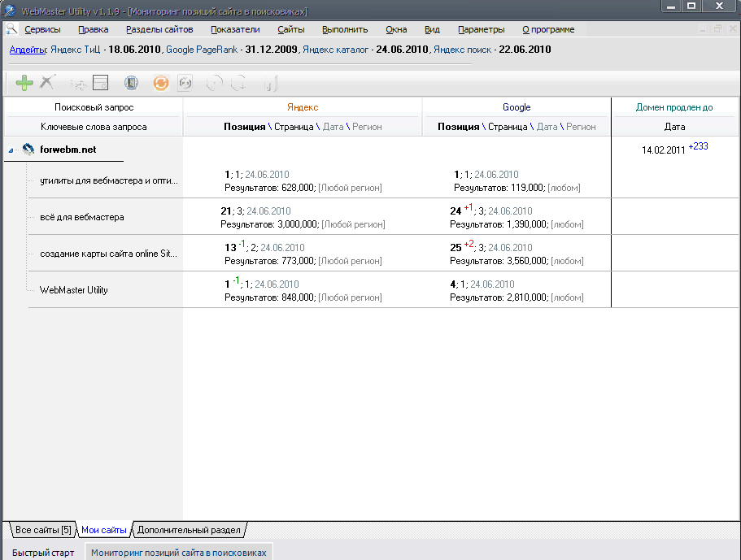
Task: Click the Яндекс column header
Action: (x=303, y=107)
